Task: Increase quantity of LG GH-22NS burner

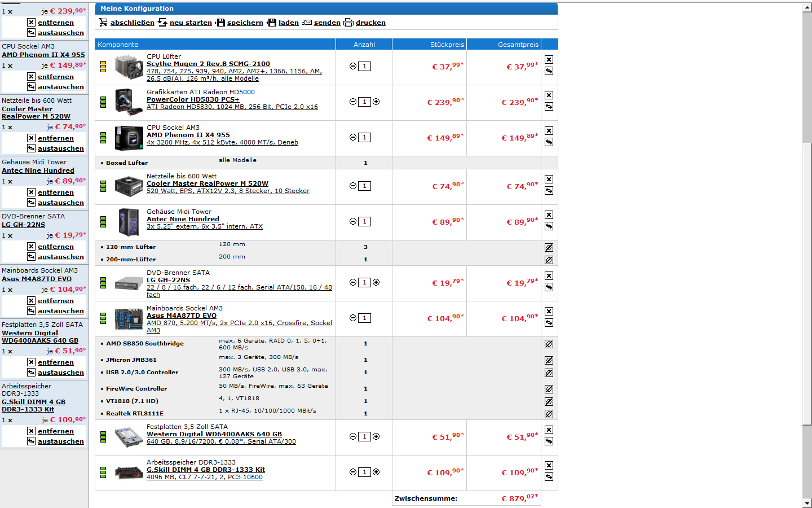Action: (x=376, y=283)
